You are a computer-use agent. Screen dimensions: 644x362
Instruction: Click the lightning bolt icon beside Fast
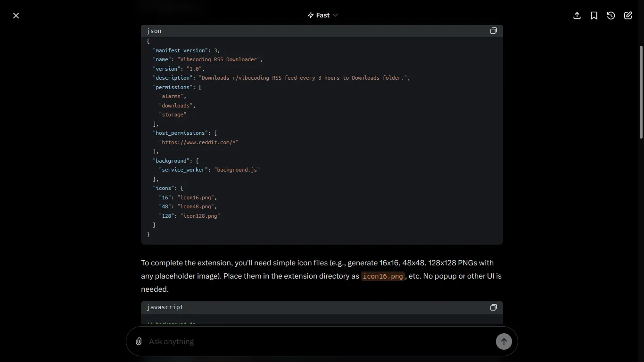[x=311, y=15]
